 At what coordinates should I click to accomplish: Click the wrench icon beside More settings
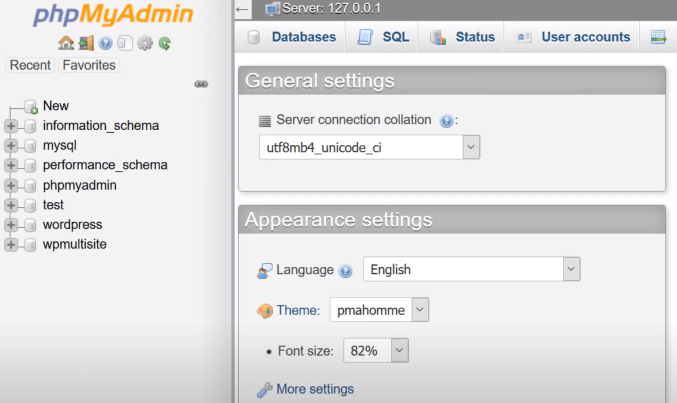(264, 390)
